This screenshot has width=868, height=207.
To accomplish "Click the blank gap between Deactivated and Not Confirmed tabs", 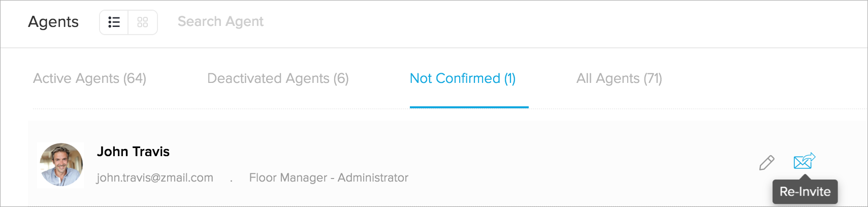I will pos(379,78).
